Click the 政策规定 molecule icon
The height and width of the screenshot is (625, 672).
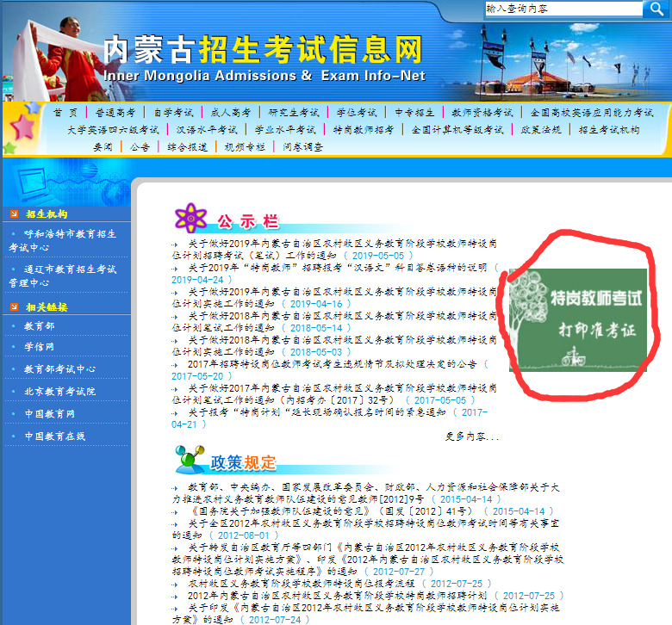pos(189,460)
